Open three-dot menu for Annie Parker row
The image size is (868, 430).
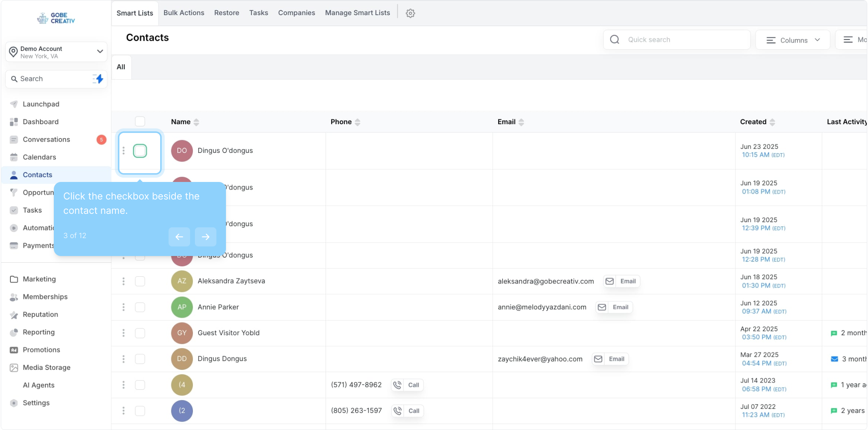pos(124,307)
